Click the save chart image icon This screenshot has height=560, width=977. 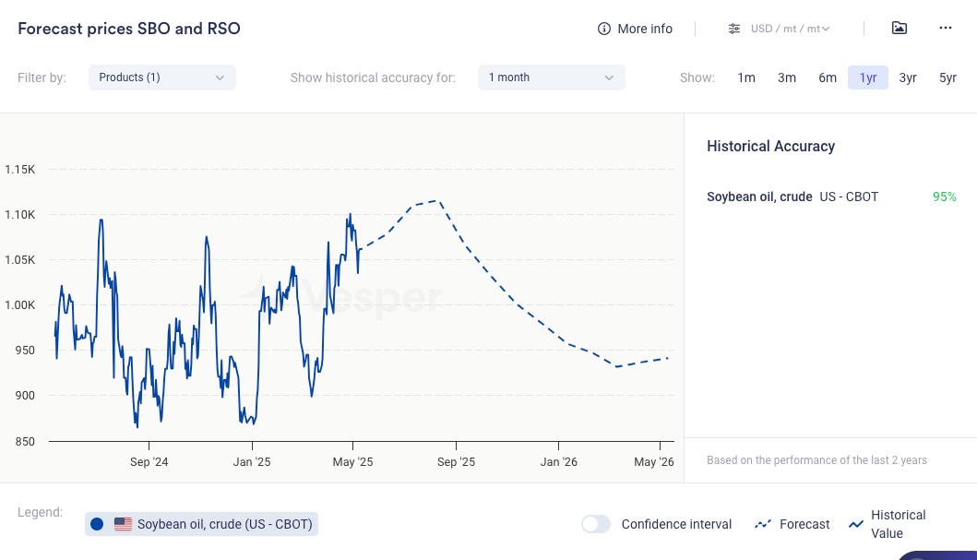(x=900, y=28)
